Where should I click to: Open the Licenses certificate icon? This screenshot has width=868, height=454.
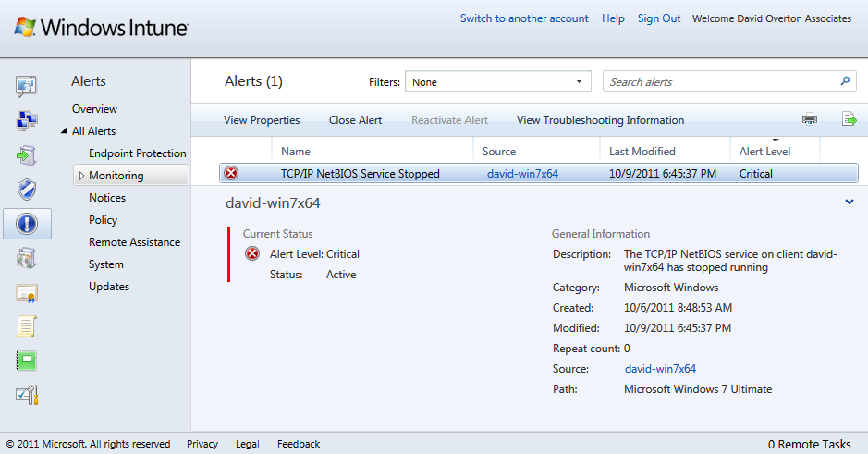[x=26, y=293]
